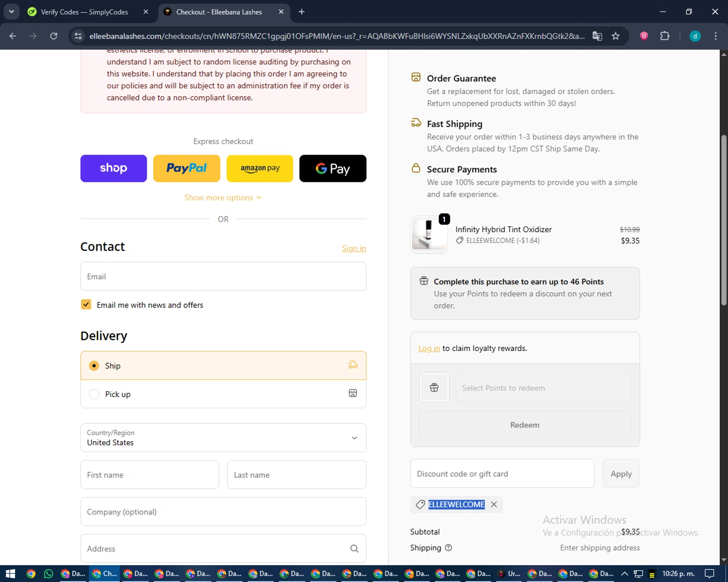Image resolution: width=728 pixels, height=582 pixels.
Task: Click the shipping truck icon in Ship row
Action: pyautogui.click(x=353, y=365)
